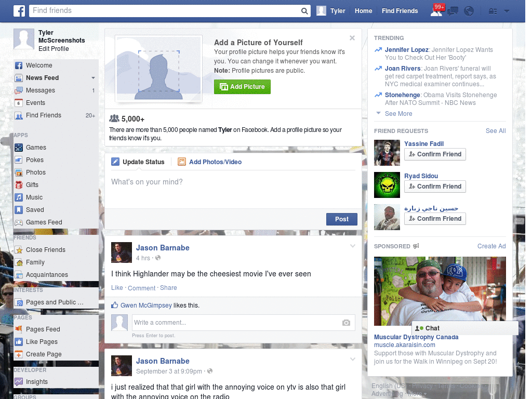This screenshot has height=399, width=532.
Task: Click the Saved bookmark icon
Action: (19, 210)
